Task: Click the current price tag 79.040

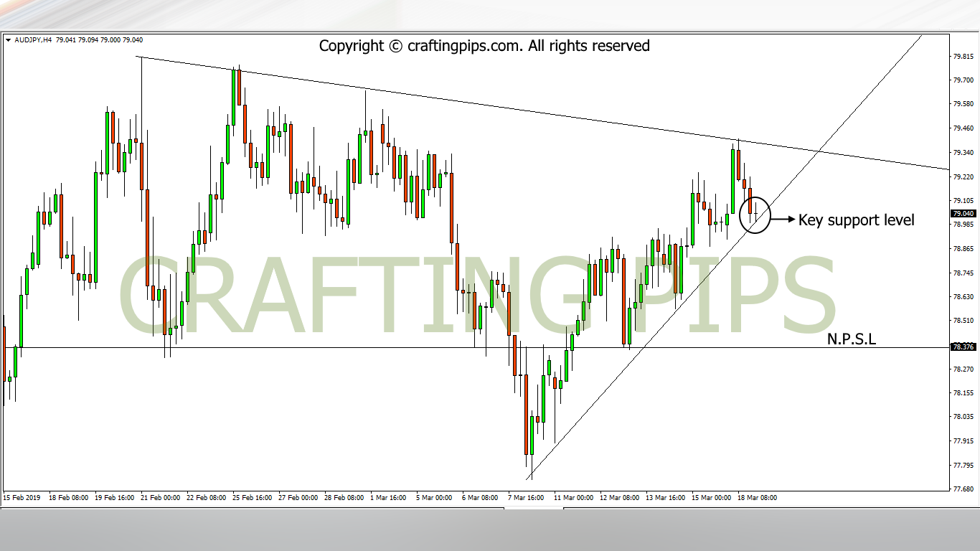Action: (x=963, y=214)
